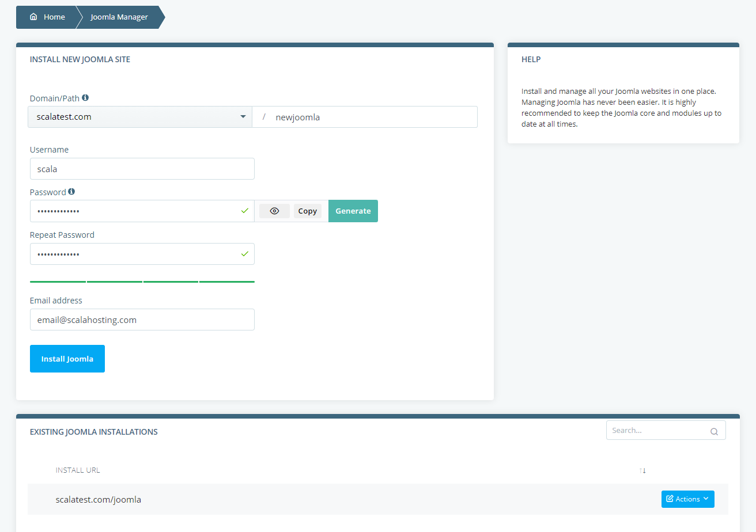Image resolution: width=756 pixels, height=532 pixels.
Task: Click the Repeat Password input field
Action: point(142,254)
